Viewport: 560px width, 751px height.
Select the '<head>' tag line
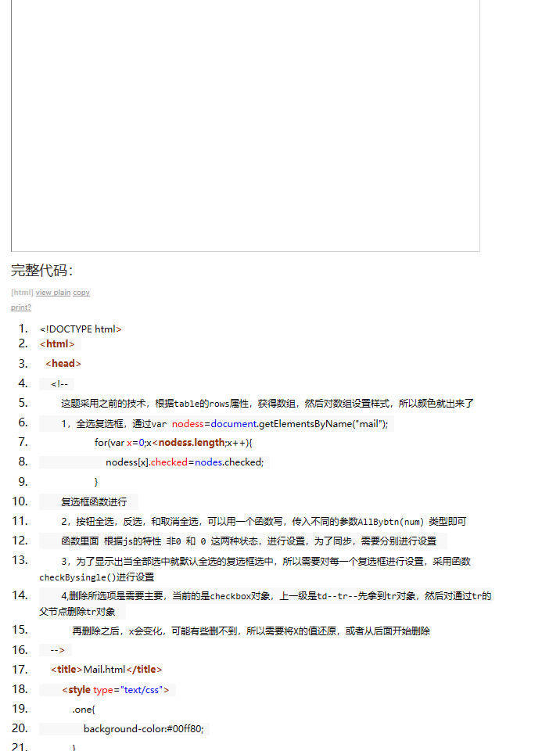63,364
